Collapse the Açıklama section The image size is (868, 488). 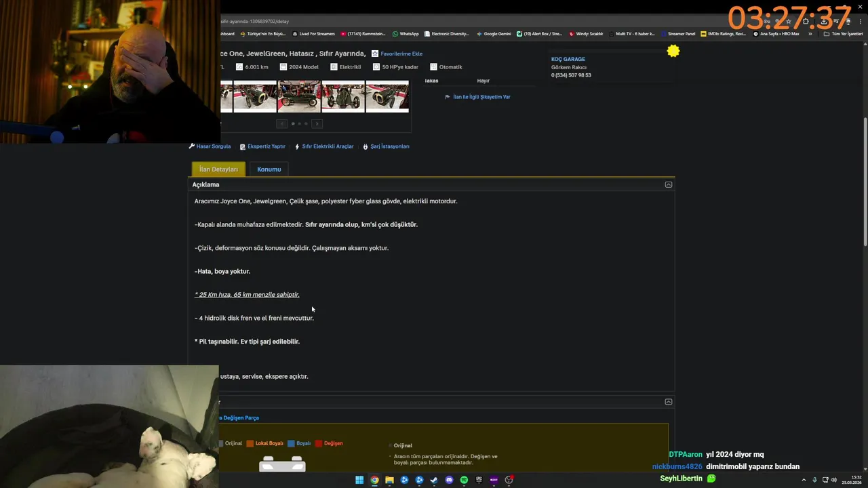tap(669, 184)
